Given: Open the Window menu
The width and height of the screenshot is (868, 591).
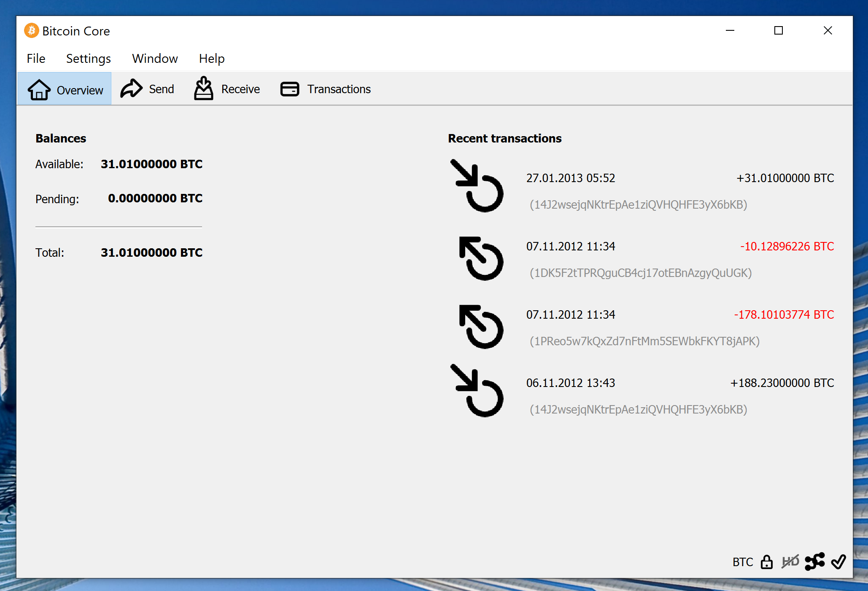Looking at the screenshot, I should 155,59.
